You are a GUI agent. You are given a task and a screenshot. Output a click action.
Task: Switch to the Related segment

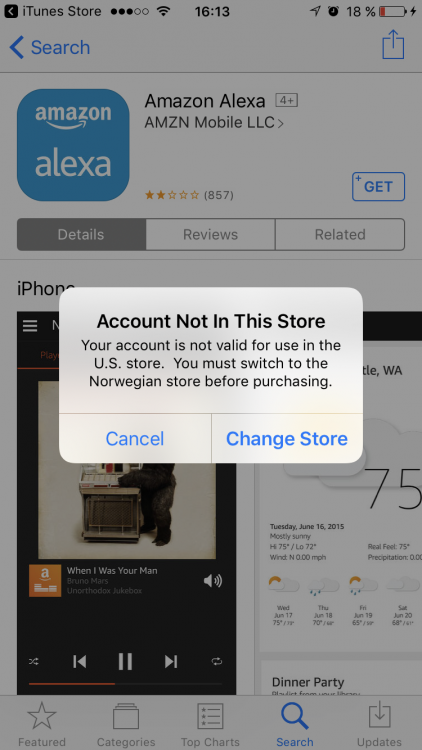point(340,234)
